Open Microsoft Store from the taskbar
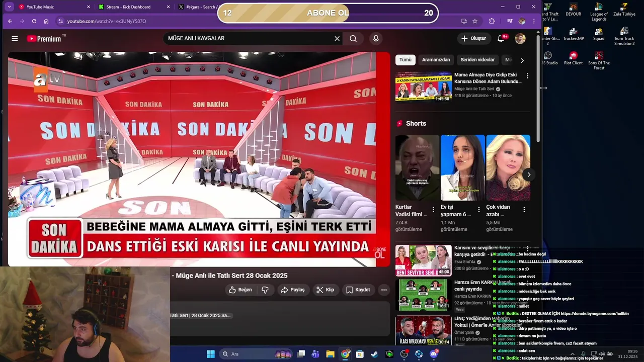This screenshot has height=362, width=644. click(x=360, y=354)
